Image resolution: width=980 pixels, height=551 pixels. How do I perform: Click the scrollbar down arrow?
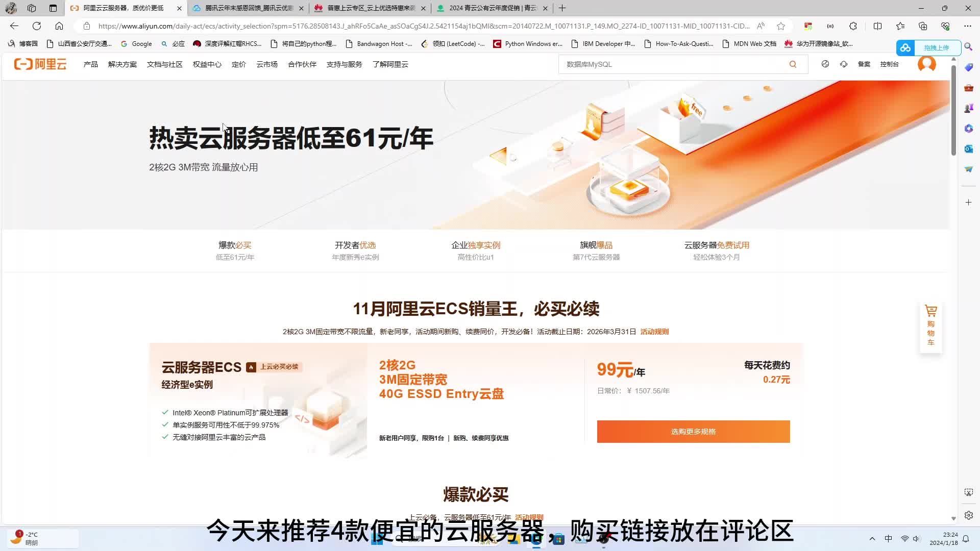(953, 518)
